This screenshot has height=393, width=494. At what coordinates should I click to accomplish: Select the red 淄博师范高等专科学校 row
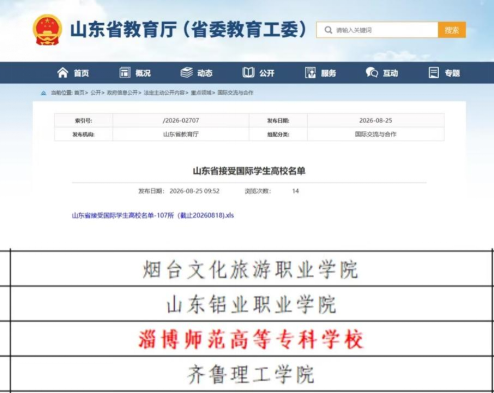point(251,339)
